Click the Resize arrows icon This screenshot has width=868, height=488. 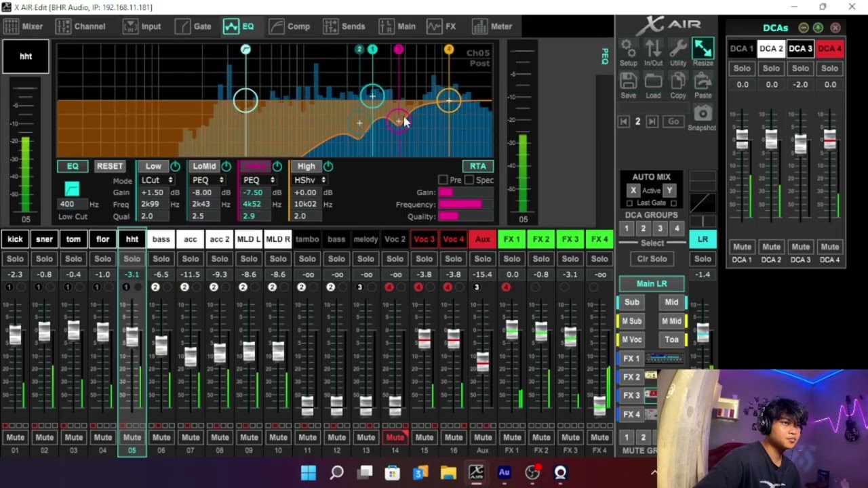click(703, 48)
